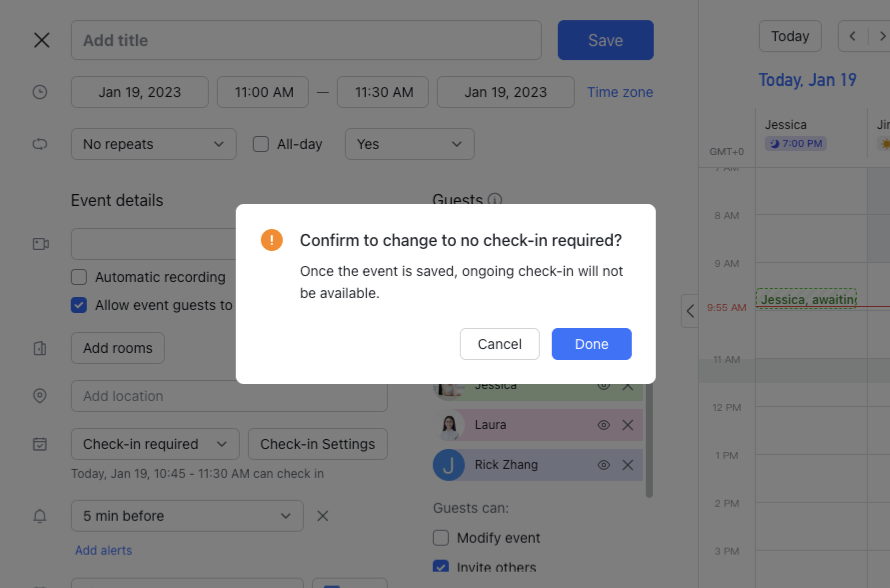Uncheck Allow event guests option
The image size is (890, 588).
coord(78,305)
